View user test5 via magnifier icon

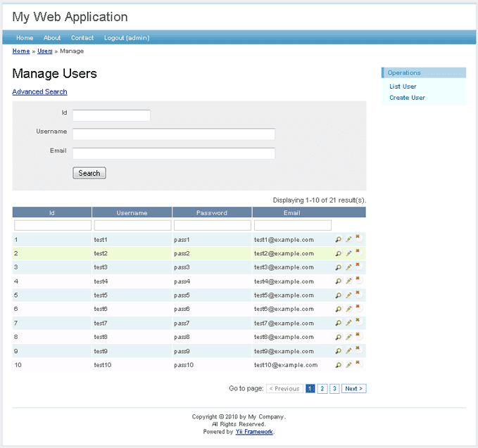click(339, 295)
